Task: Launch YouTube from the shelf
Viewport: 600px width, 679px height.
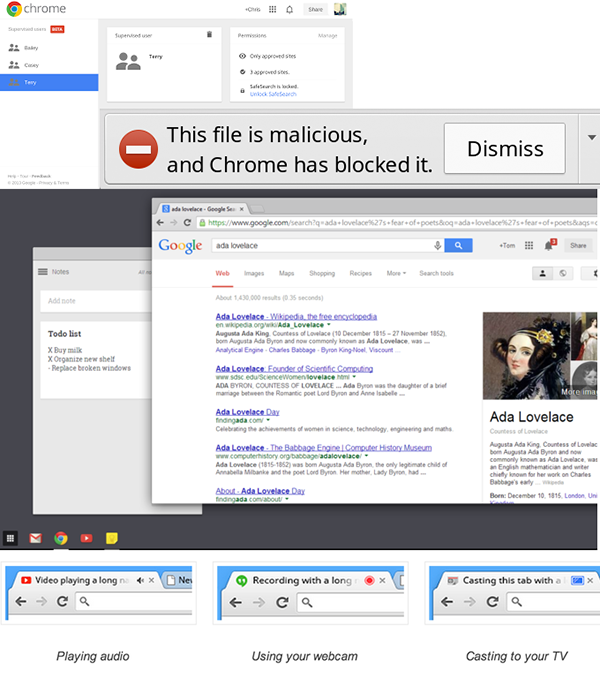Action: 86,538
